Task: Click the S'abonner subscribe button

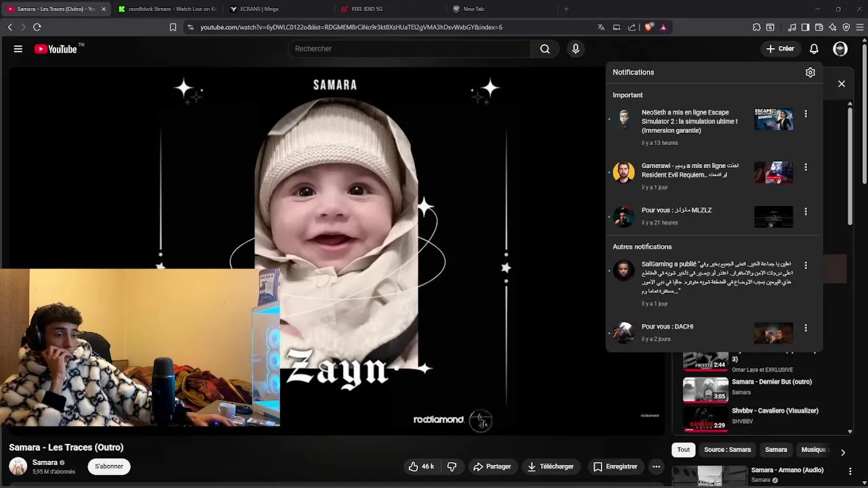Action: [109, 466]
